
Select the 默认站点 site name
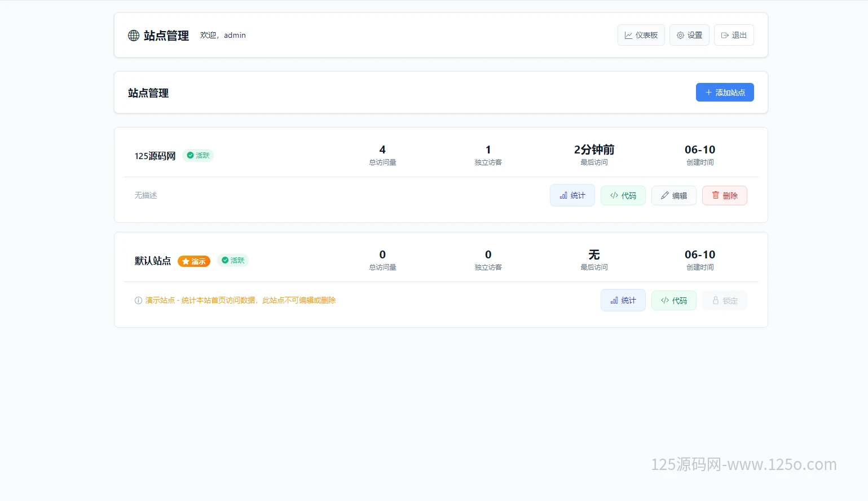coord(153,261)
